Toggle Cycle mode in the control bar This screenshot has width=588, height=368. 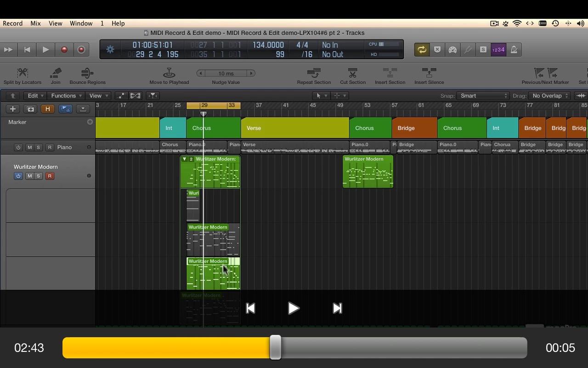(x=421, y=50)
